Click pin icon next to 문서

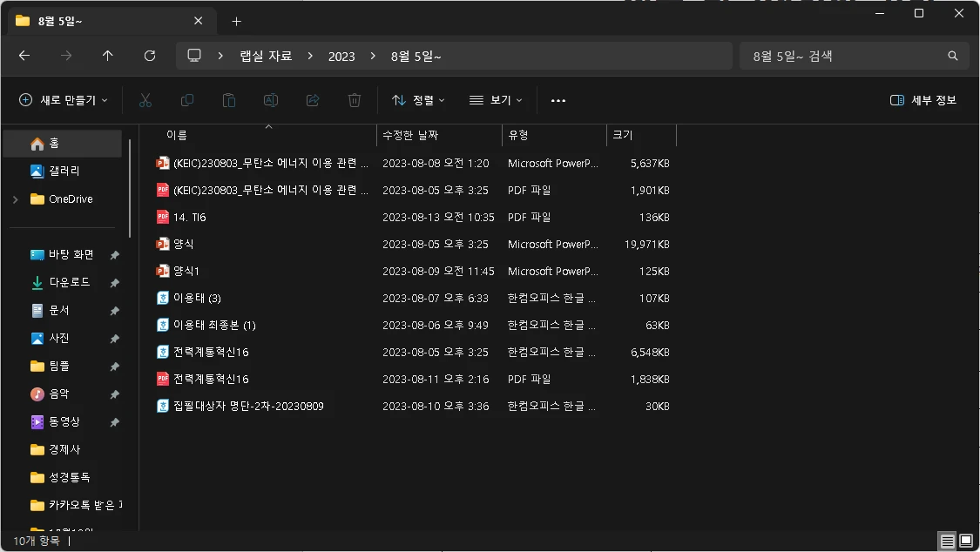click(x=114, y=311)
